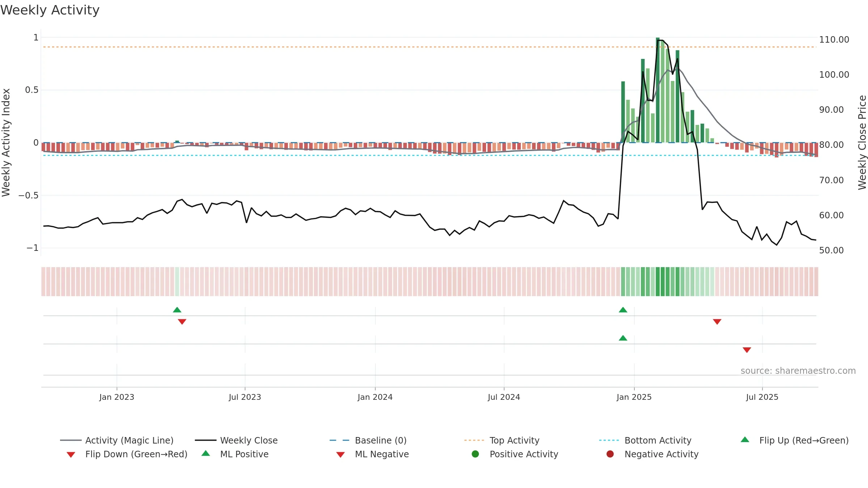The height and width of the screenshot is (488, 868).
Task: Click the source: sharemaestro.com text
Action: [798, 371]
